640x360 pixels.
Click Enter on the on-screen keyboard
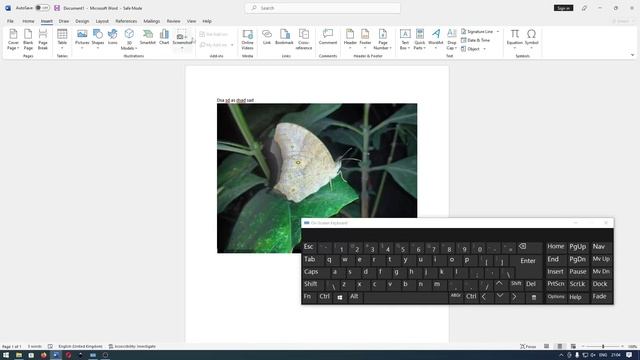click(528, 261)
